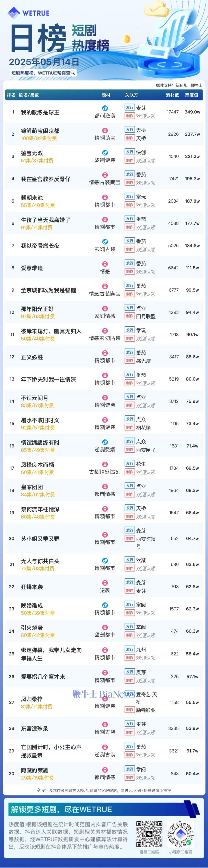Click the female icon for 狂蟒来袭

coord(105,583)
